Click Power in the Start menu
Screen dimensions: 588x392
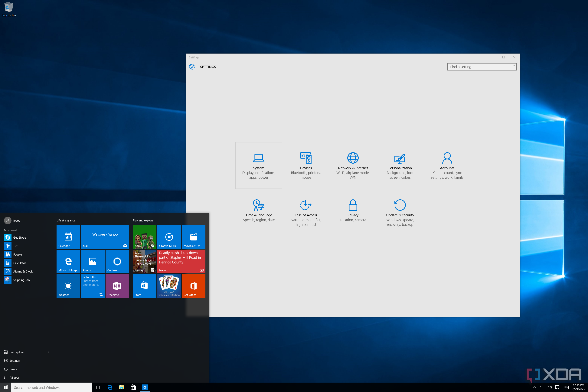coord(13,369)
